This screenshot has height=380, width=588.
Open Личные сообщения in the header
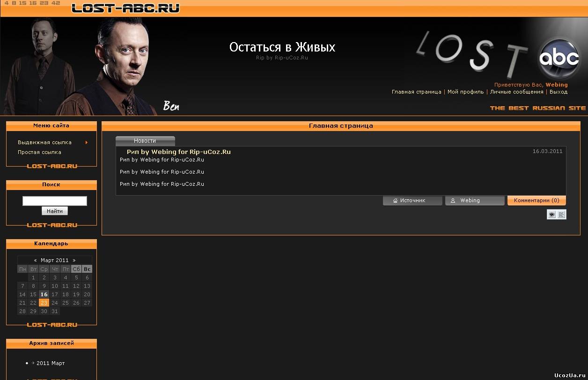[x=516, y=92]
